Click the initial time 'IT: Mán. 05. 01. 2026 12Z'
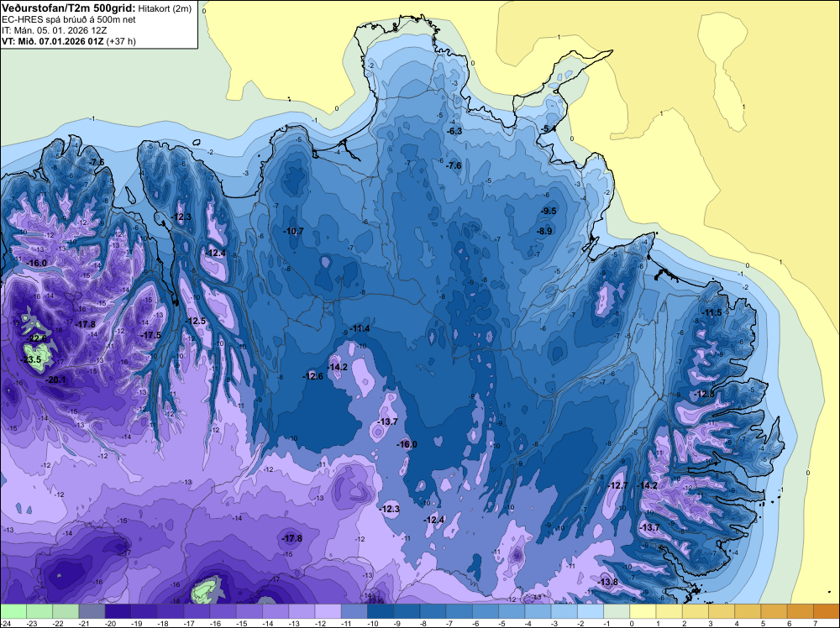The image size is (840, 628). pyautogui.click(x=54, y=30)
